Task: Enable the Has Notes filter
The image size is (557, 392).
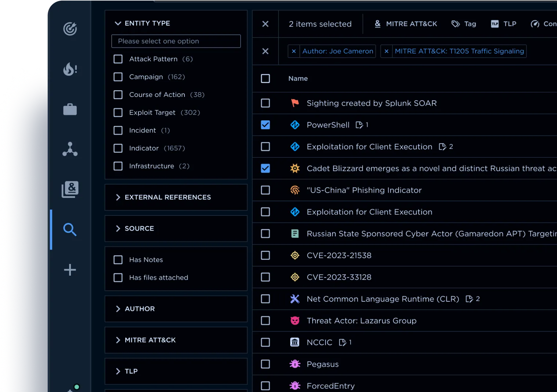Action: (118, 260)
